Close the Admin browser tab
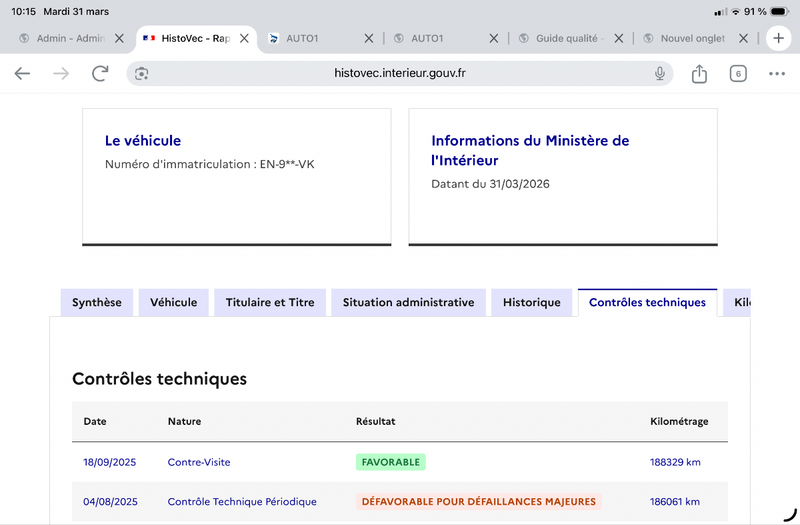 [119, 38]
